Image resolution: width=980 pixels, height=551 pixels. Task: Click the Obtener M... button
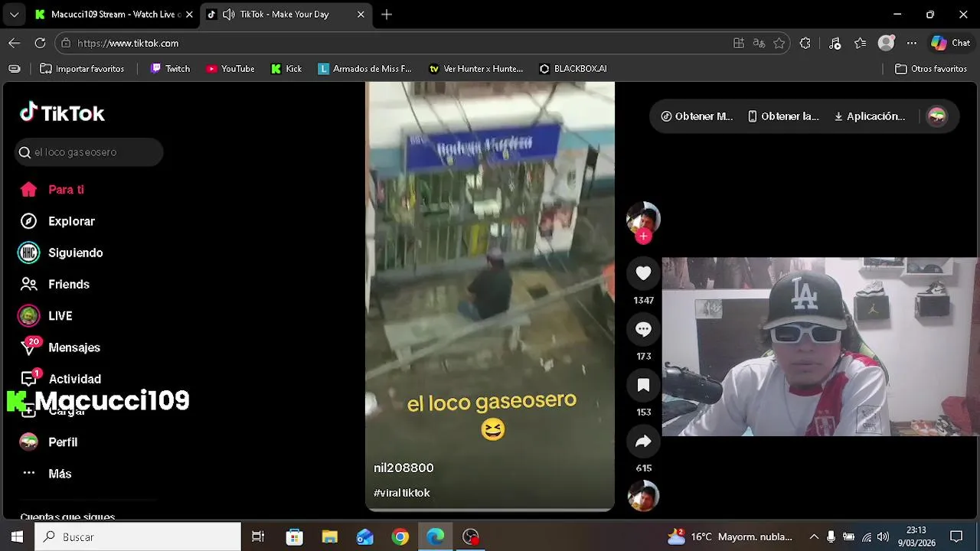coord(697,116)
